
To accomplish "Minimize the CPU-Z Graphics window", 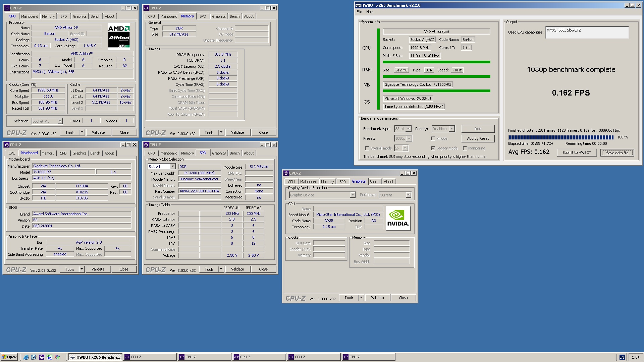I will [x=402, y=173].
